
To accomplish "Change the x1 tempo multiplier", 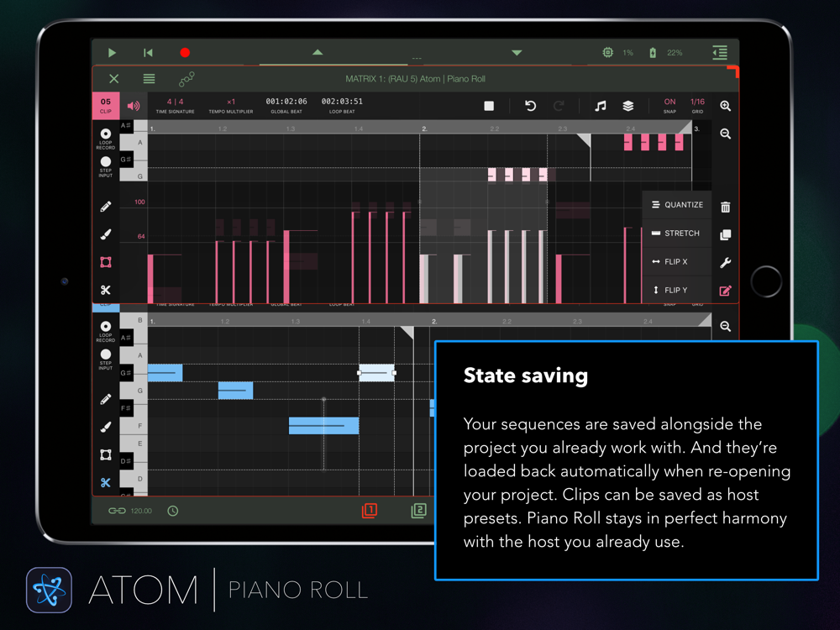I will [x=230, y=105].
